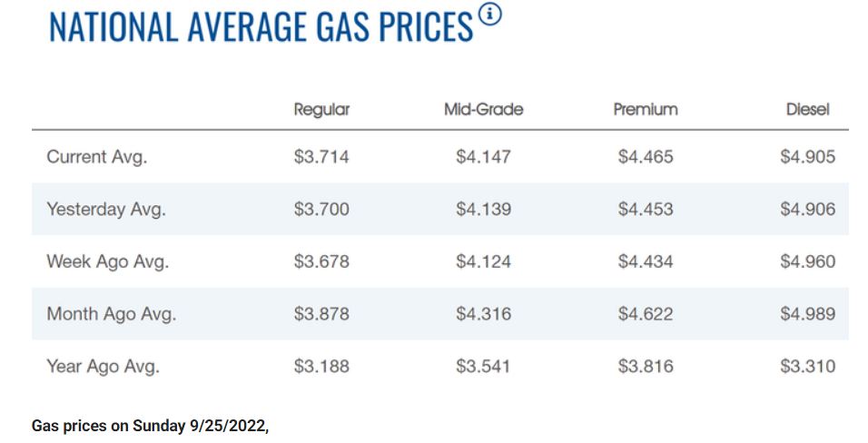Click yesterday's mid-grade price $4.139
The height and width of the screenshot is (443, 868).
coord(483,210)
